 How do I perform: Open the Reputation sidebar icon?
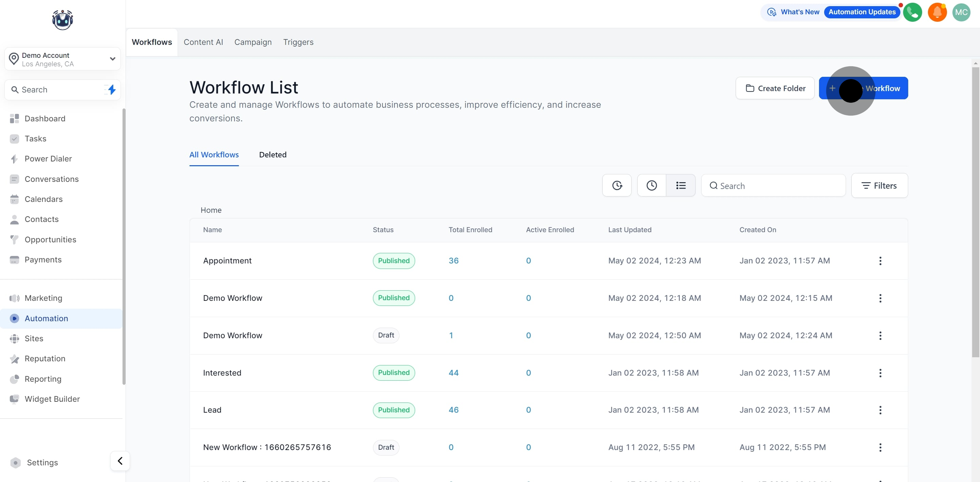(14, 359)
